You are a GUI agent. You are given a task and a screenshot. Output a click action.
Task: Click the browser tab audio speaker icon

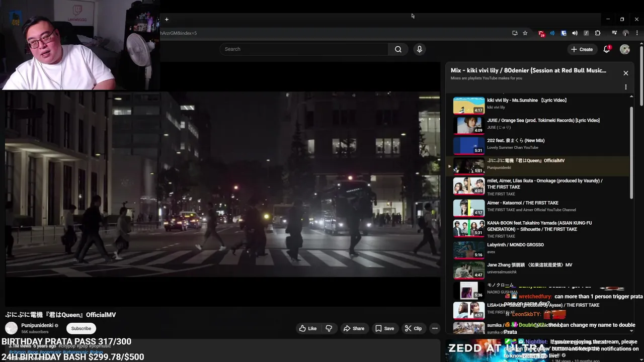(575, 33)
